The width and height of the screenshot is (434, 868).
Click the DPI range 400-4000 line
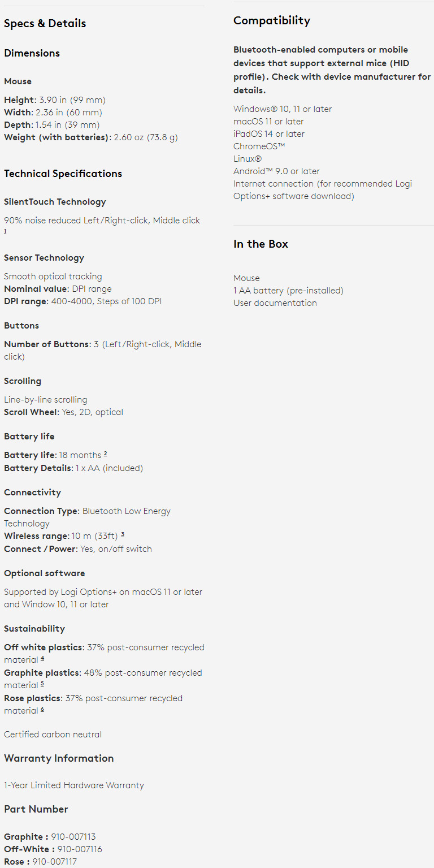[x=83, y=301]
